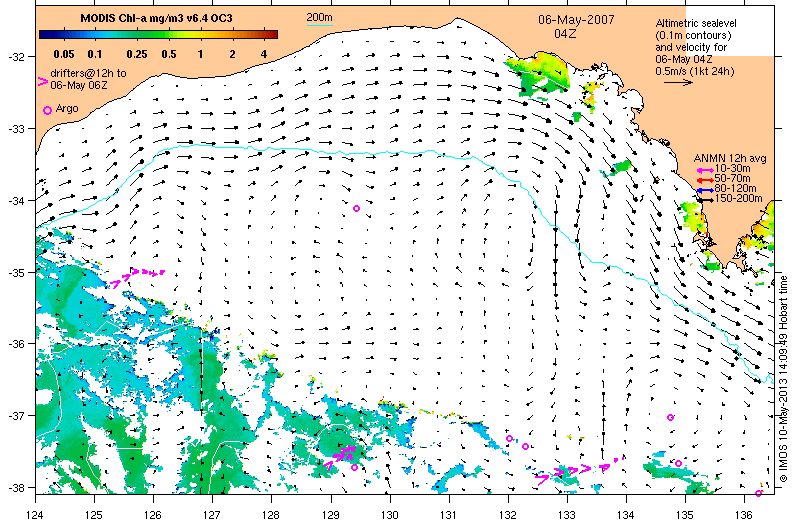
Task: Click the colour bar value '4'
Action: tap(264, 54)
